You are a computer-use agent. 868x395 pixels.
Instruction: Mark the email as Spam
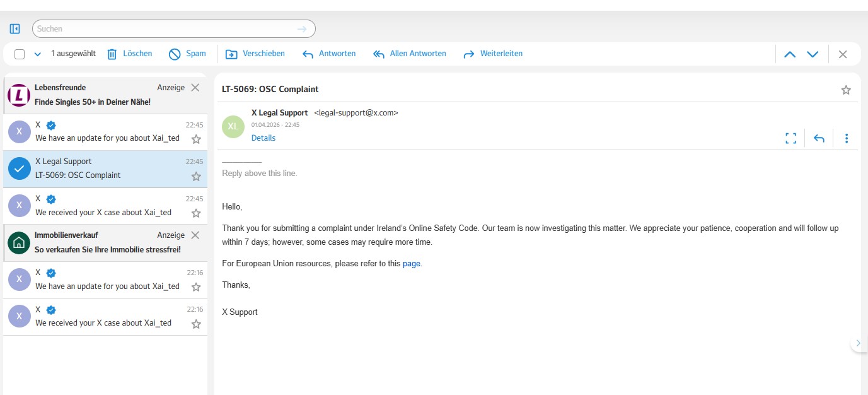187,54
